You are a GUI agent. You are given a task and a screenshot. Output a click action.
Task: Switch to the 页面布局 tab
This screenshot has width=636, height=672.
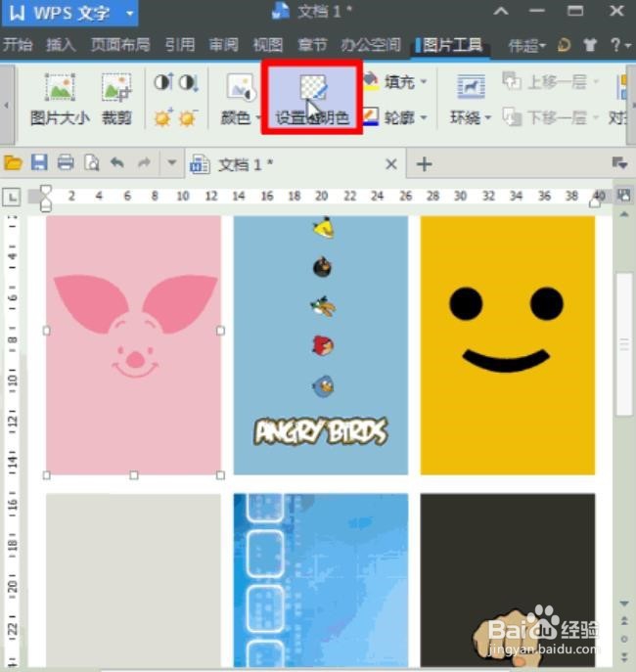pos(120,45)
